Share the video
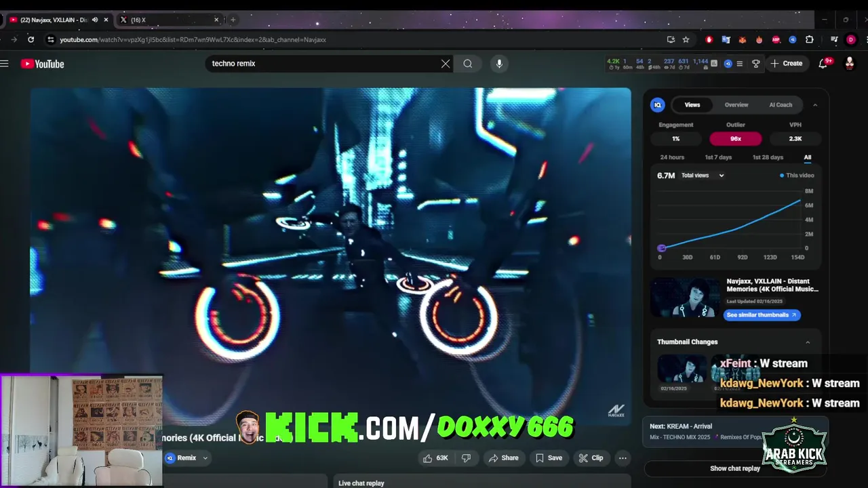 504,458
